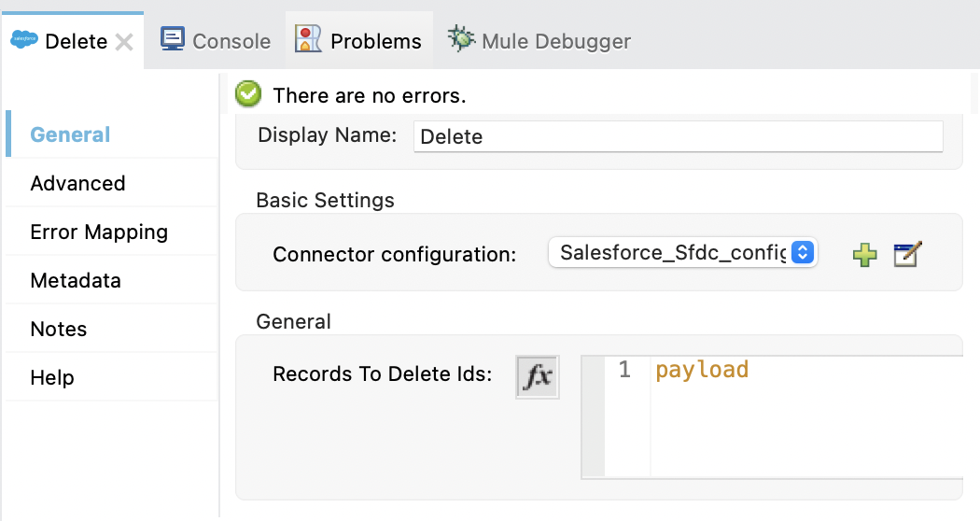Select the General section in sidebar

click(x=70, y=134)
